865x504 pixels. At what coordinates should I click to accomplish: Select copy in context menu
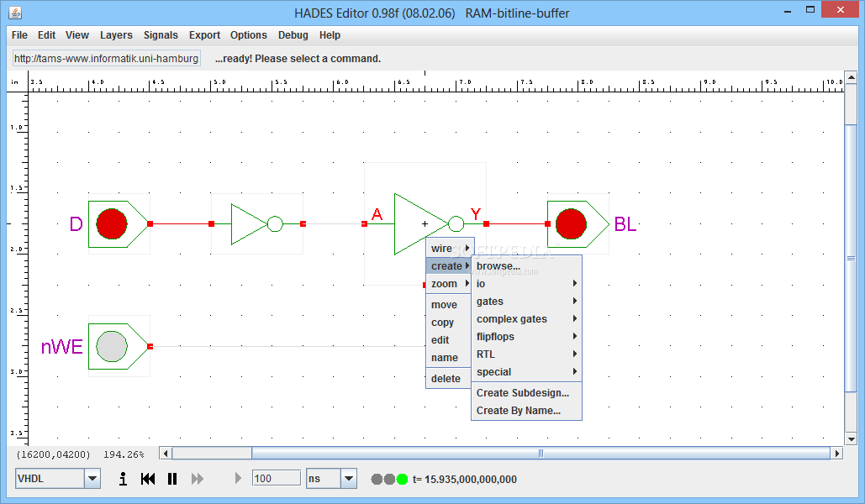tap(449, 322)
